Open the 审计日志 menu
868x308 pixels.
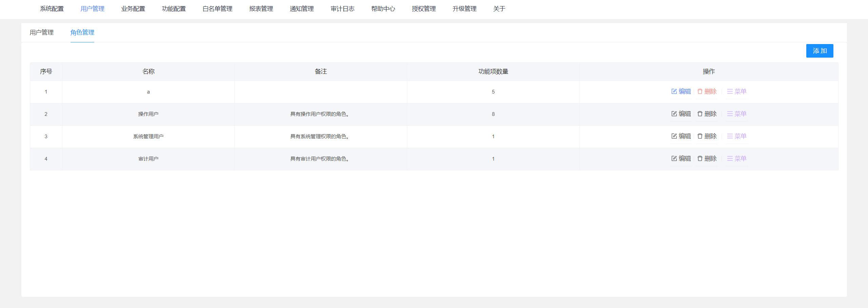click(342, 9)
